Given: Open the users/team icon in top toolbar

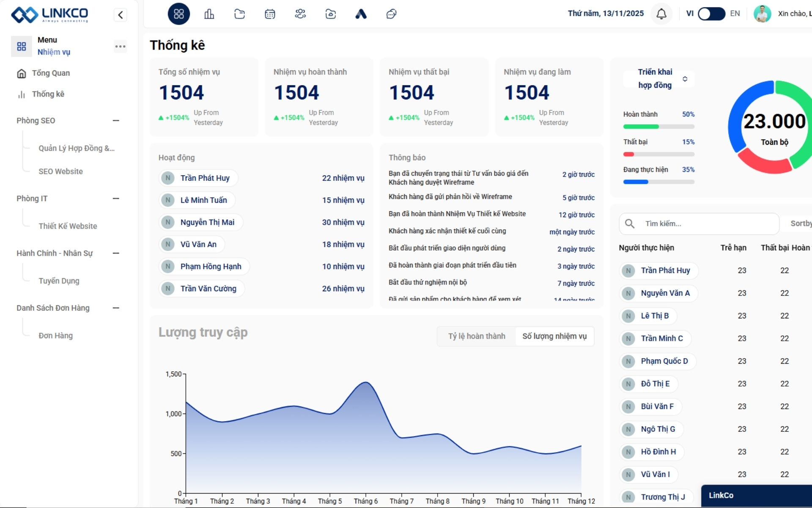Looking at the screenshot, I should pyautogui.click(x=300, y=14).
